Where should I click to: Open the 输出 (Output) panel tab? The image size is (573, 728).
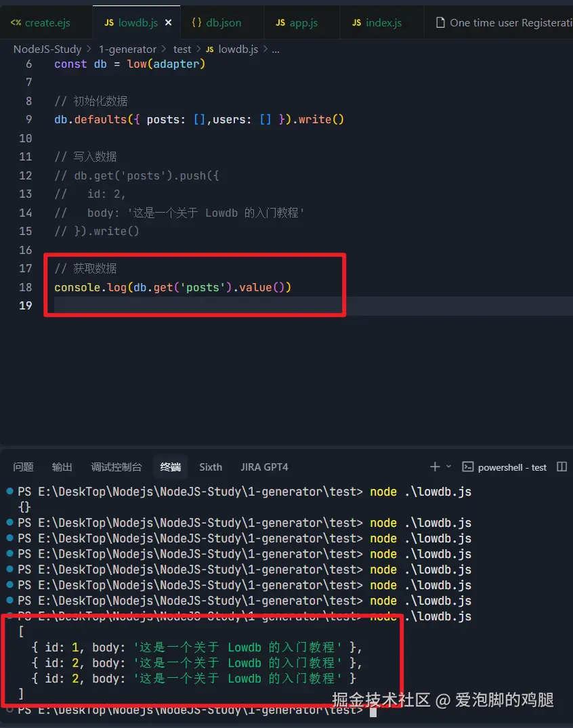click(x=62, y=467)
